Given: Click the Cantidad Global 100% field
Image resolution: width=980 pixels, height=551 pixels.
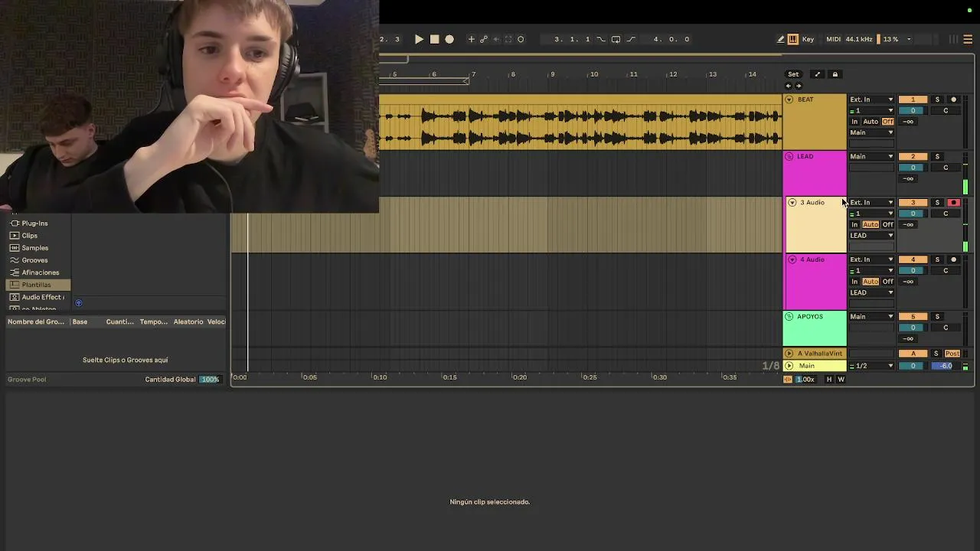Looking at the screenshot, I should point(210,380).
